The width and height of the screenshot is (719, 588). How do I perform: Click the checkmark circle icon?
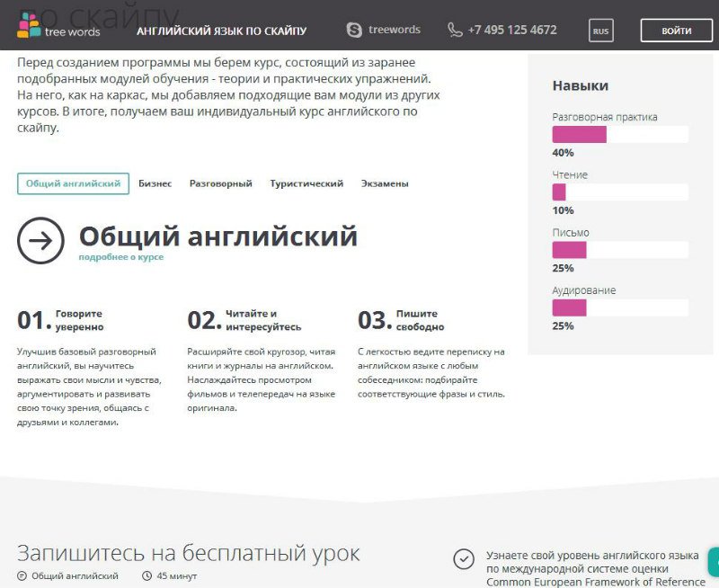coord(464,558)
